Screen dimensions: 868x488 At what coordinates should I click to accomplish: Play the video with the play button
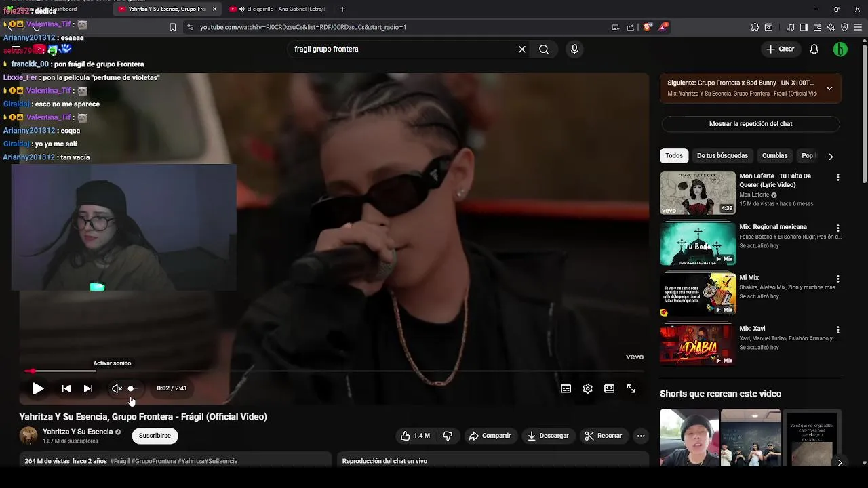[x=38, y=388]
